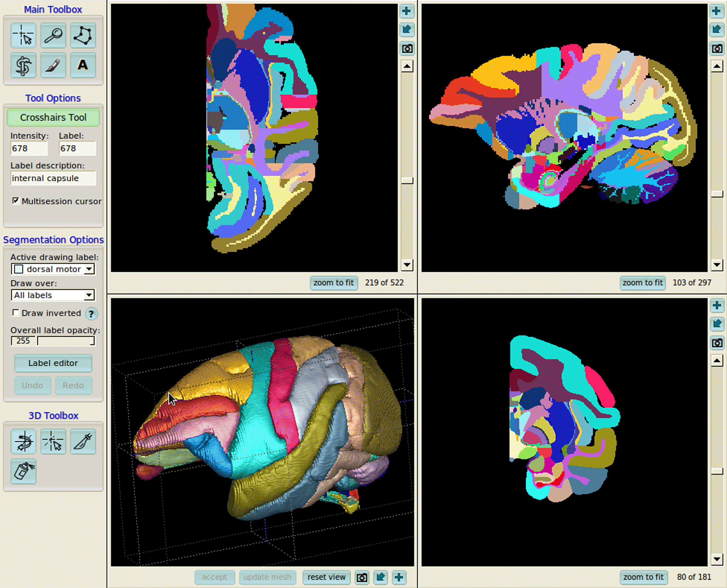727x588 pixels.
Task: Activate the Snake segmentation tool
Action: pyautogui.click(x=24, y=65)
